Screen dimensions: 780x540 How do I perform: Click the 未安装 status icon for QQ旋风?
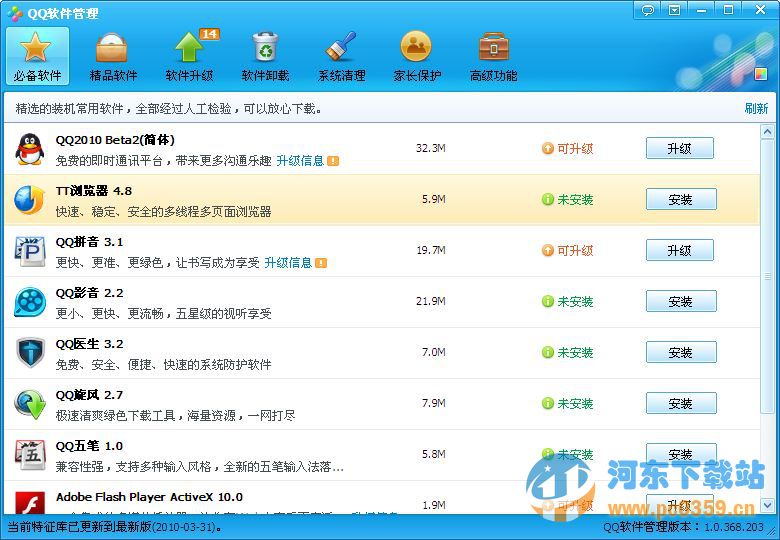pos(547,403)
